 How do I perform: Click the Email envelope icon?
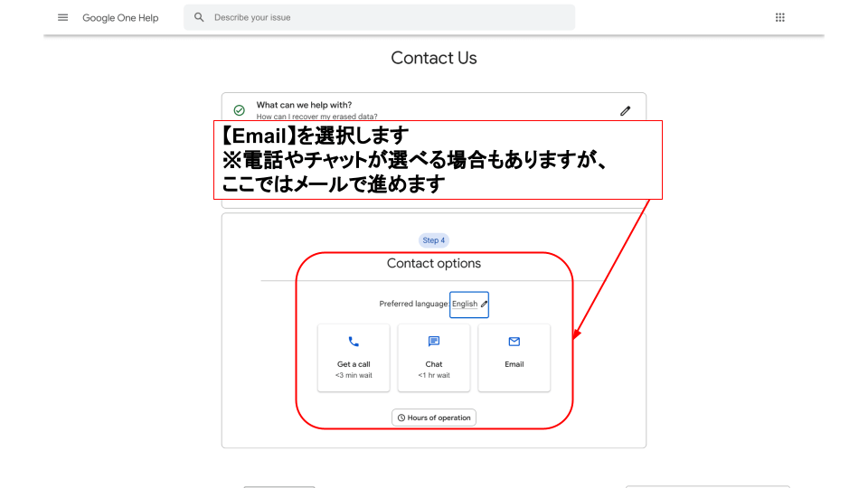(514, 342)
